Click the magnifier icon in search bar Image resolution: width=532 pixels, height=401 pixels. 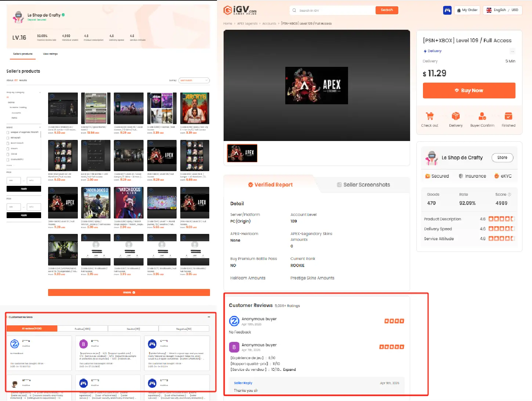(x=294, y=10)
